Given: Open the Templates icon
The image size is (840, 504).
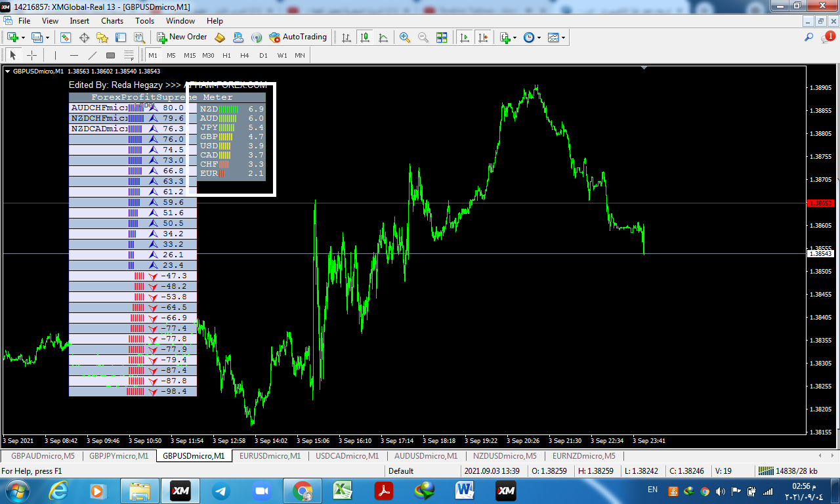Looking at the screenshot, I should coord(553,37).
